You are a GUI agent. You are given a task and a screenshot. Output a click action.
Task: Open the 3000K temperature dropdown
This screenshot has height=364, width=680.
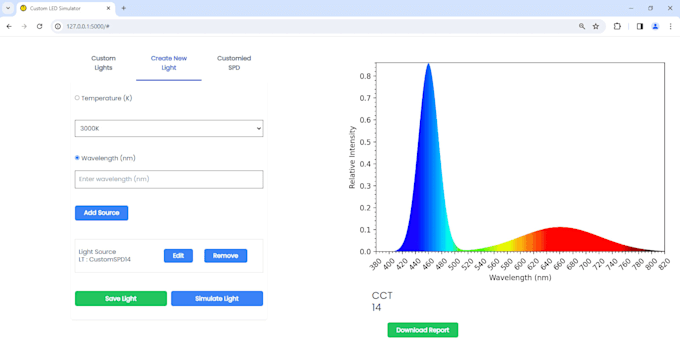pyautogui.click(x=169, y=128)
